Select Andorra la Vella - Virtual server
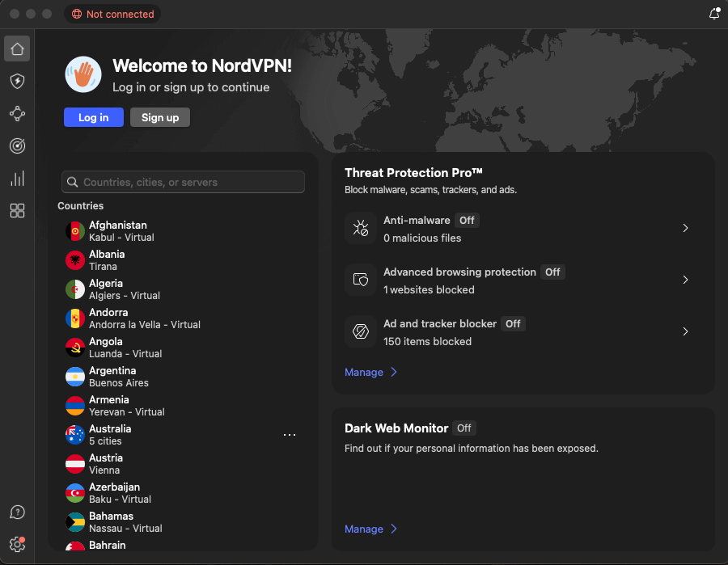Image resolution: width=728 pixels, height=565 pixels. point(183,318)
